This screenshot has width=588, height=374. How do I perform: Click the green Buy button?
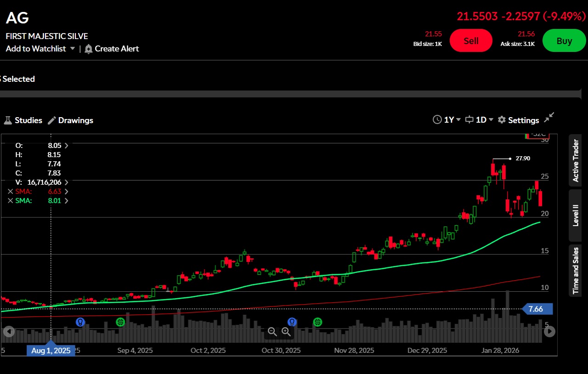pyautogui.click(x=564, y=40)
